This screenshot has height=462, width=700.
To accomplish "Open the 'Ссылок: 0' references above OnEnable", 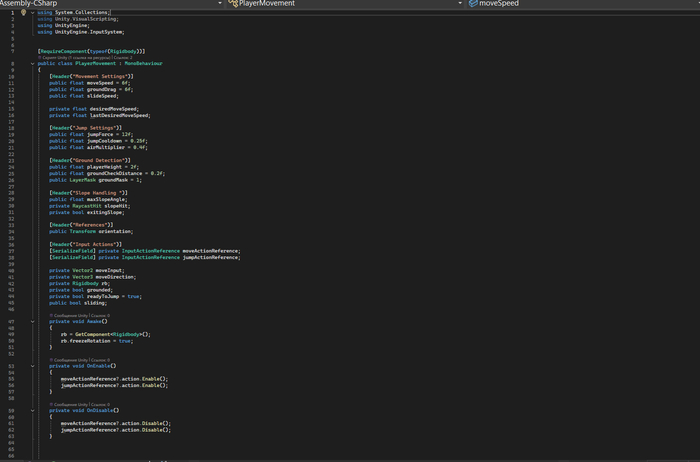I will (100, 360).
